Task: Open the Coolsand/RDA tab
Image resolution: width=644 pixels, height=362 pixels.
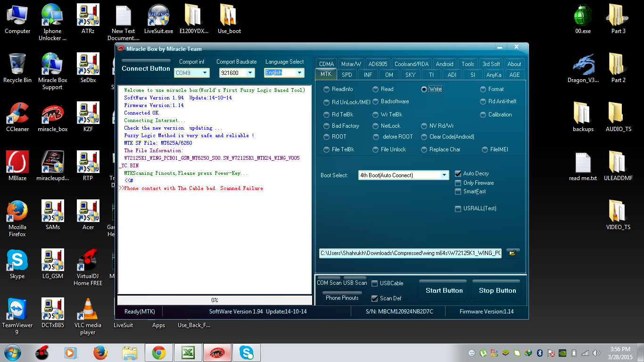Action: [412, 64]
